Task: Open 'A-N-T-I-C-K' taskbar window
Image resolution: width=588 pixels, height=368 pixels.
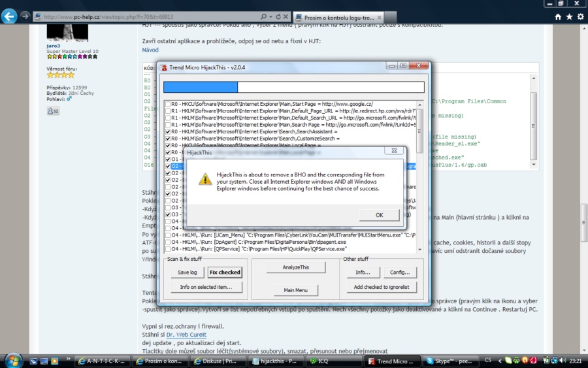Action: [x=102, y=361]
